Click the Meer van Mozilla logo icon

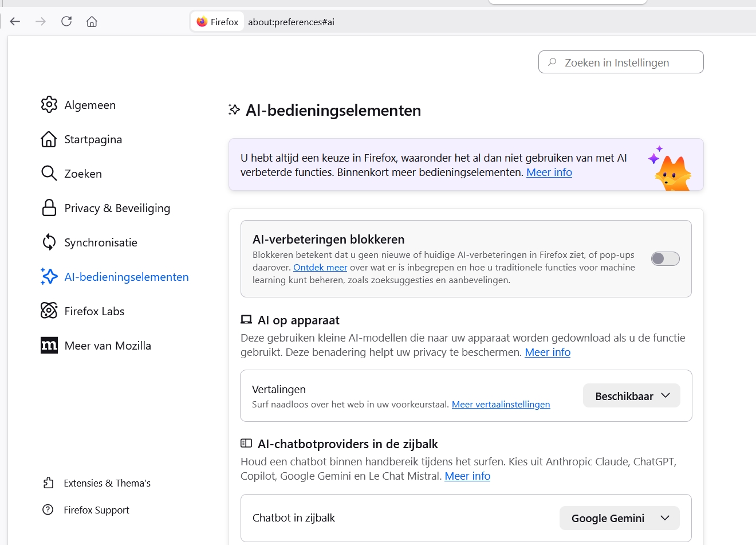click(x=49, y=345)
